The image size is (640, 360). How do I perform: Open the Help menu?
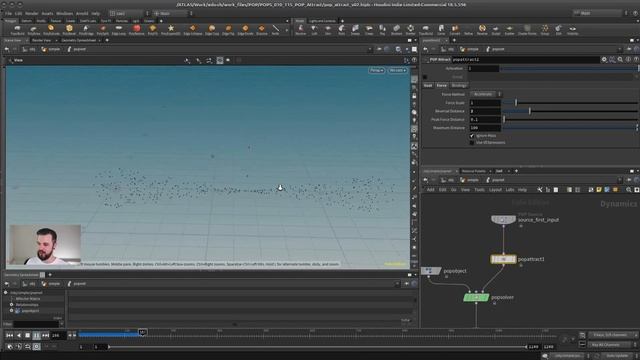tap(96, 13)
